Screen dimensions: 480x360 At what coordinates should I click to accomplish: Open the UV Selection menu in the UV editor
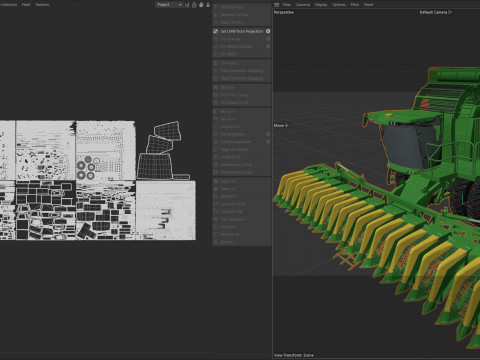tap(8, 5)
